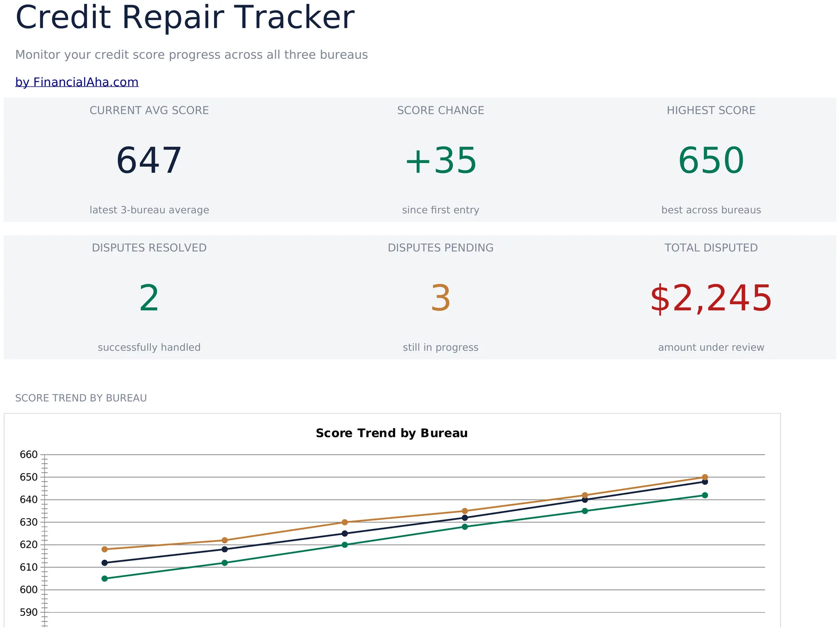Select the subtitle about three bureaus
This screenshot has width=840, height=631.
(192, 55)
